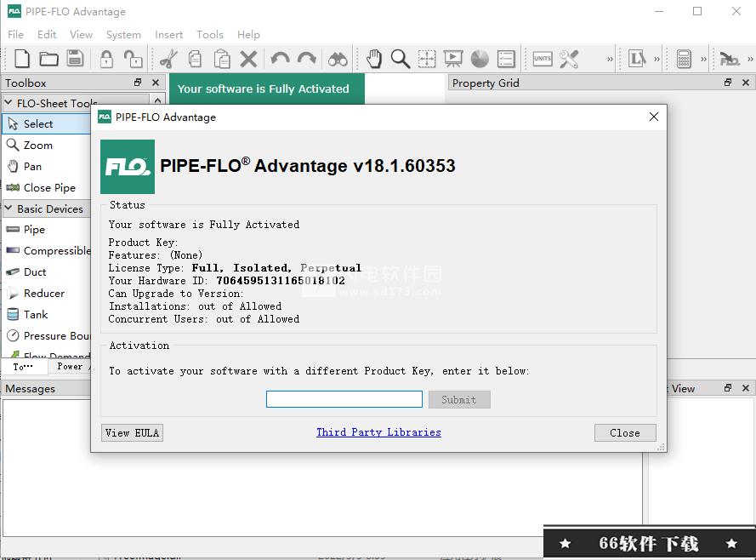Create a new file from the toolbar
Screen dimensions: 756x560
coord(22,59)
